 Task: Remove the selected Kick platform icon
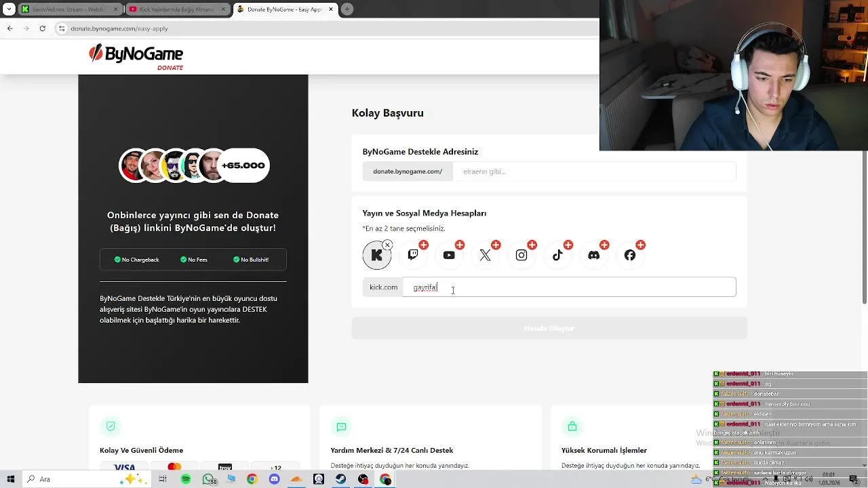[x=387, y=245]
